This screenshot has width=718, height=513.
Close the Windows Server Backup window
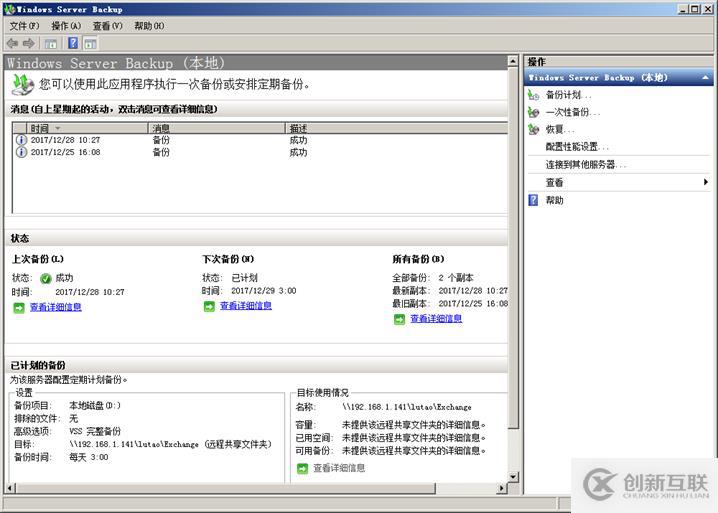[x=707, y=9]
